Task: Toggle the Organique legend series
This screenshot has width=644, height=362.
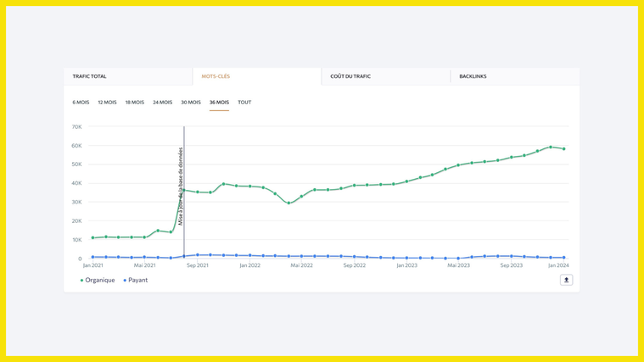Action: point(98,280)
